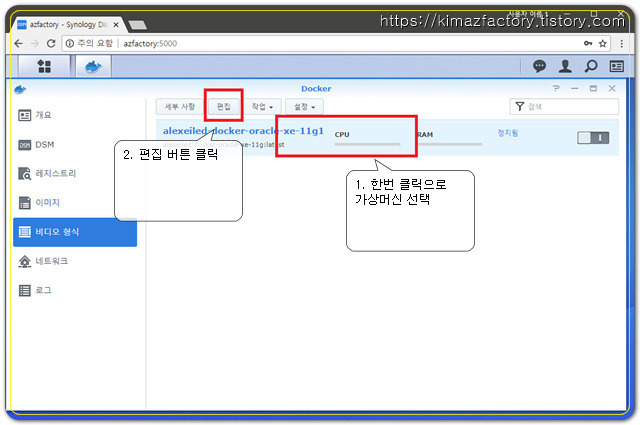Click the 검색 search input field
This screenshot has height=425, width=640.
point(564,107)
